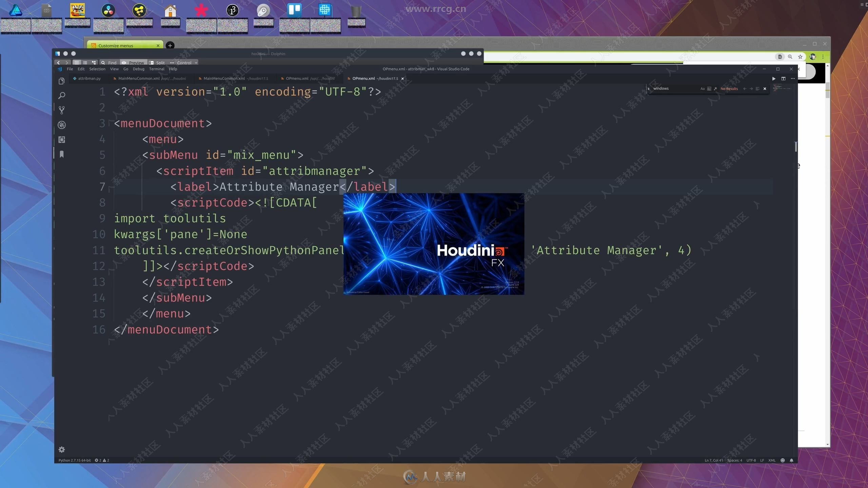Open the Go menu
The width and height of the screenshot is (868, 488).
(126, 69)
